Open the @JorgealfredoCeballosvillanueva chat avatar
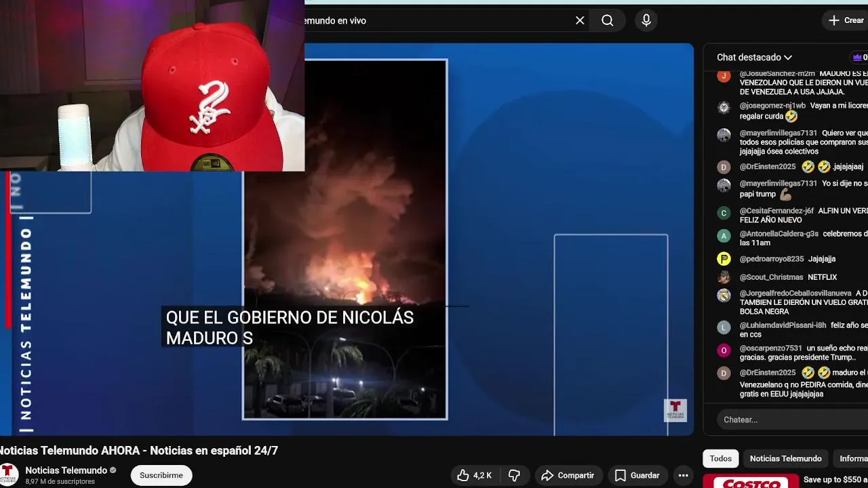The height and width of the screenshot is (488, 868). tap(724, 296)
